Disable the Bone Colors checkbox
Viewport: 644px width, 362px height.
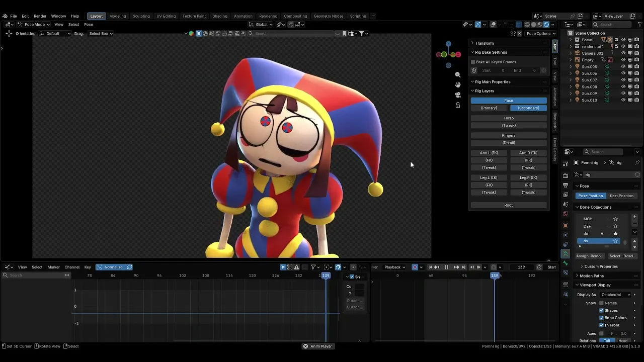(x=601, y=318)
